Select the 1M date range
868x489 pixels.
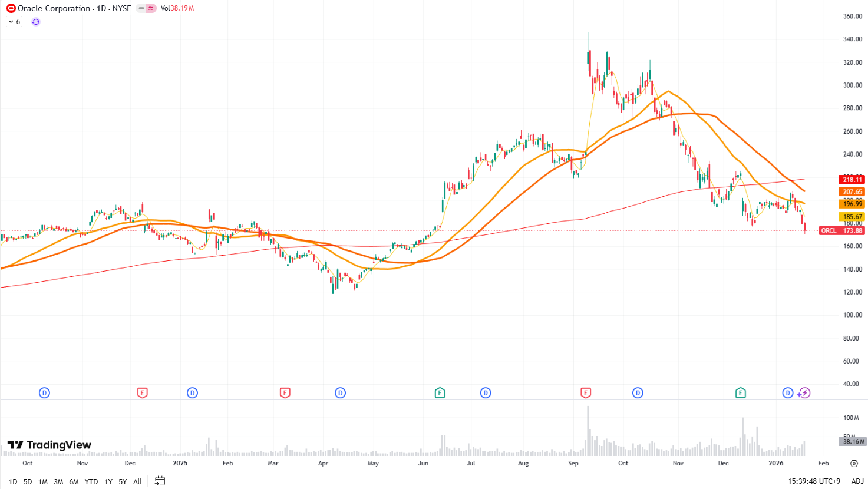click(x=43, y=481)
